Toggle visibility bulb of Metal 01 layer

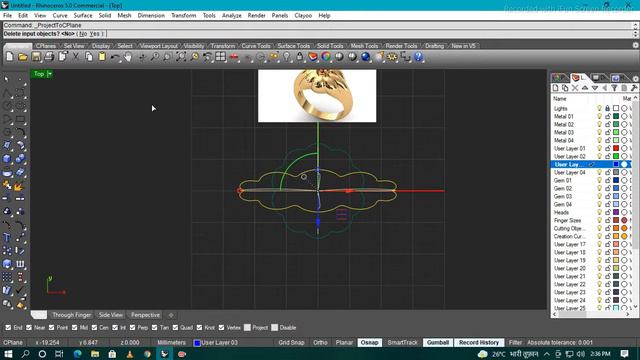(x=599, y=116)
